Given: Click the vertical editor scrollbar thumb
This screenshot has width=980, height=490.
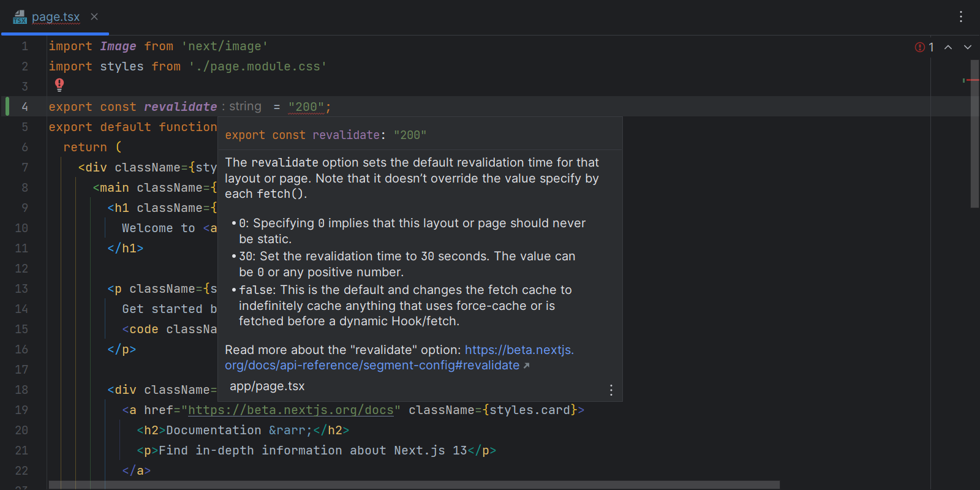Looking at the screenshot, I should [974, 135].
